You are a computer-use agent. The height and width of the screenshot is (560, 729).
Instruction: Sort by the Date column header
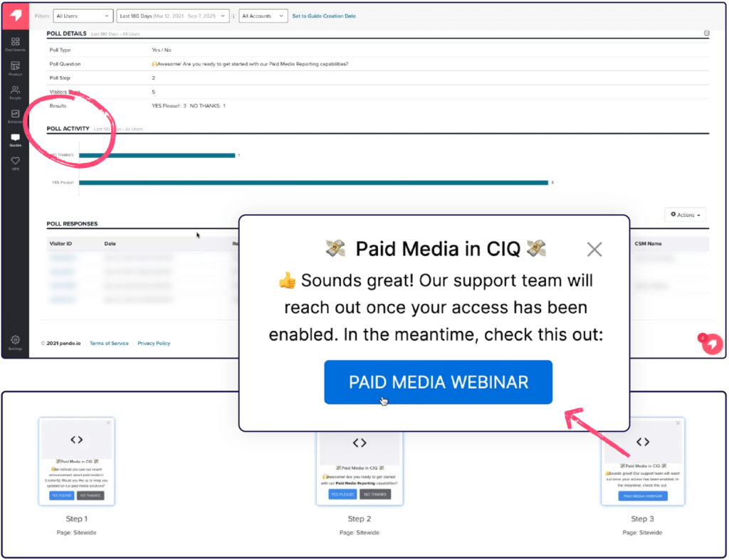pos(110,243)
